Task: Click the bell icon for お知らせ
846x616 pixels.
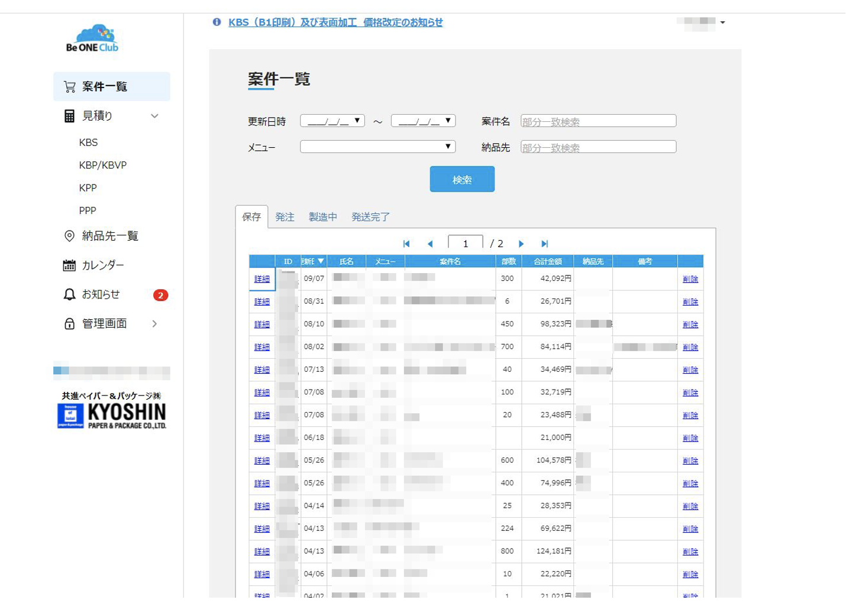Action: (69, 294)
